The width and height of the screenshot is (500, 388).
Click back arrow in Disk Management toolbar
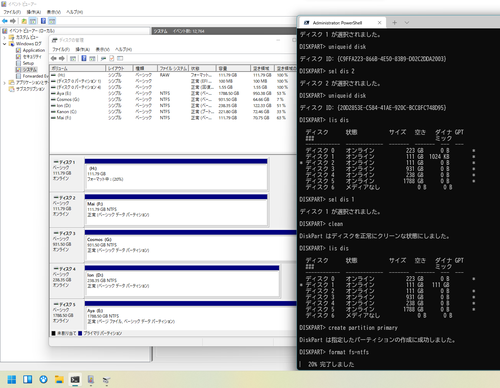(x=54, y=58)
